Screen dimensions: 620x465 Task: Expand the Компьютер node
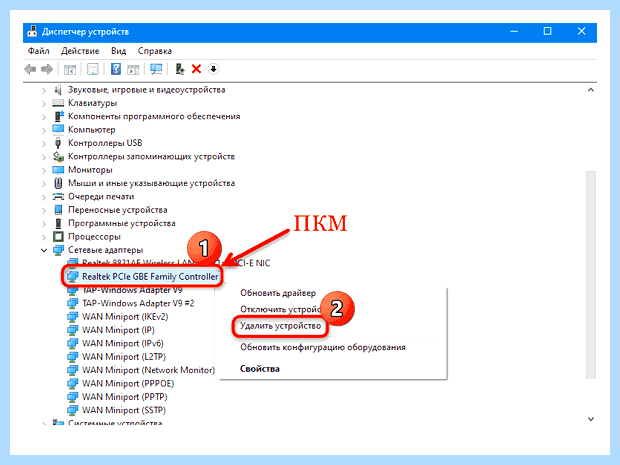tap(44, 130)
